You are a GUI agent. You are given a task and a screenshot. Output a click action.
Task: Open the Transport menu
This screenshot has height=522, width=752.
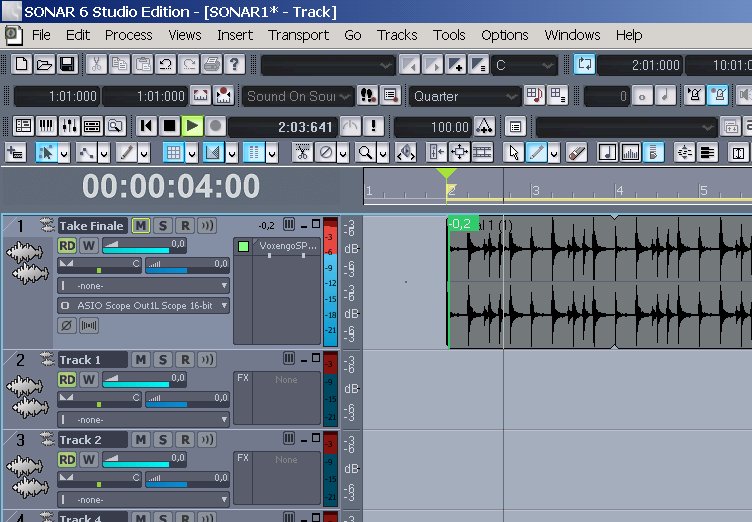click(298, 35)
